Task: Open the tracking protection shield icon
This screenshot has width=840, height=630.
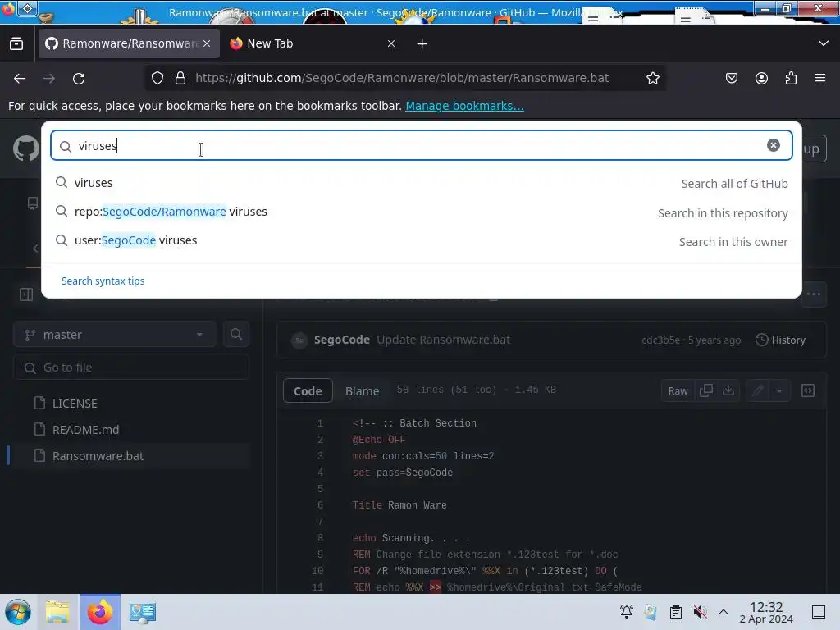Action: [x=157, y=78]
